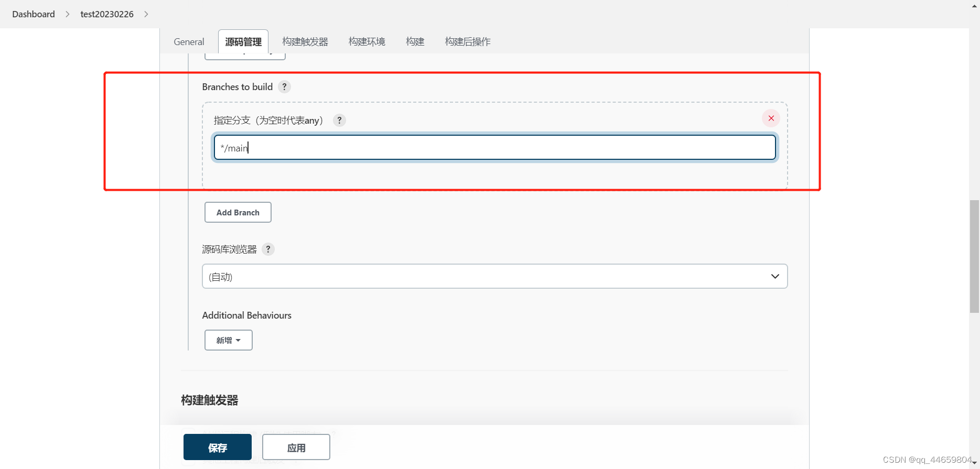Image resolution: width=980 pixels, height=469 pixels.
Task: Expand the chevron after test20230226 breadcrumb
Action: (x=146, y=14)
